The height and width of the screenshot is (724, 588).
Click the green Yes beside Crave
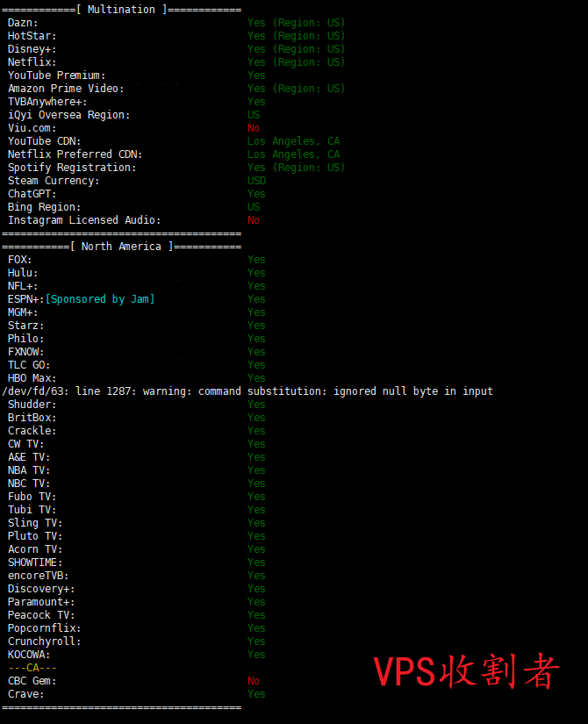[256, 694]
